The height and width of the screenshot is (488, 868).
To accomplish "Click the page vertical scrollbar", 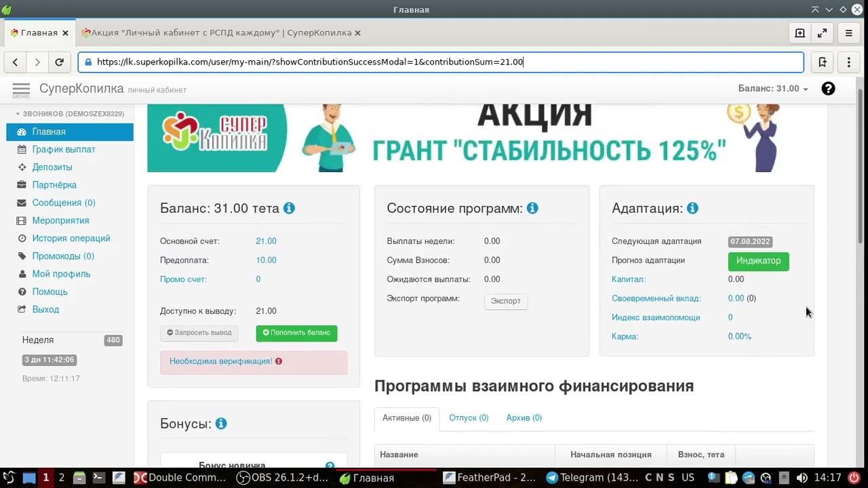I will pyautogui.click(x=861, y=166).
